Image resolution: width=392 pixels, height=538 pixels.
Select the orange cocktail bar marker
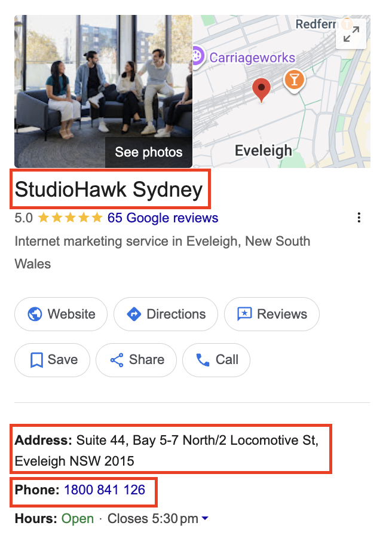pyautogui.click(x=294, y=81)
